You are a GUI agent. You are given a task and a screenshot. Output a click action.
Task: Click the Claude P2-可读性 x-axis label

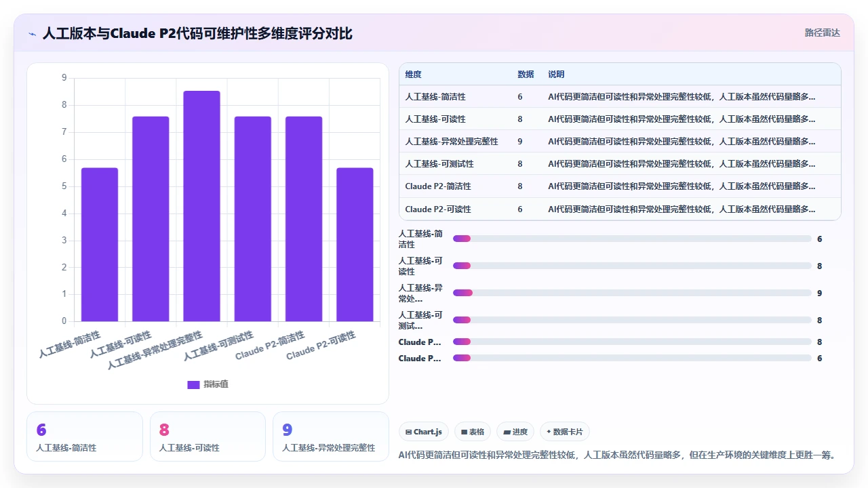coord(321,345)
